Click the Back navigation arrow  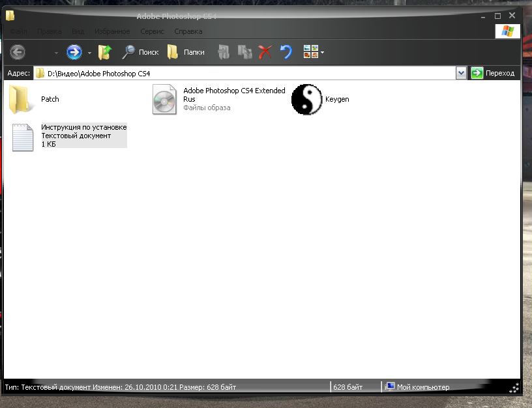(18, 52)
